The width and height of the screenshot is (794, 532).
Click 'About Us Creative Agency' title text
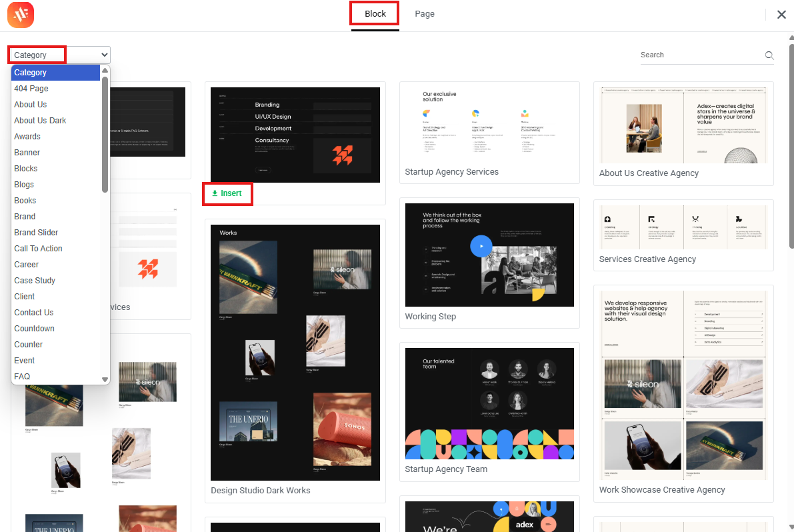(x=649, y=173)
